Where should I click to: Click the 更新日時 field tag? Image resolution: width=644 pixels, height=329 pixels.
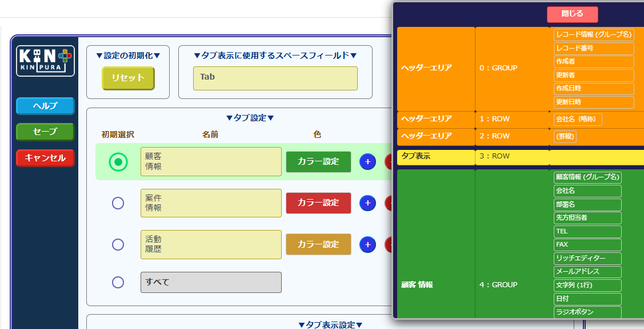(594, 102)
